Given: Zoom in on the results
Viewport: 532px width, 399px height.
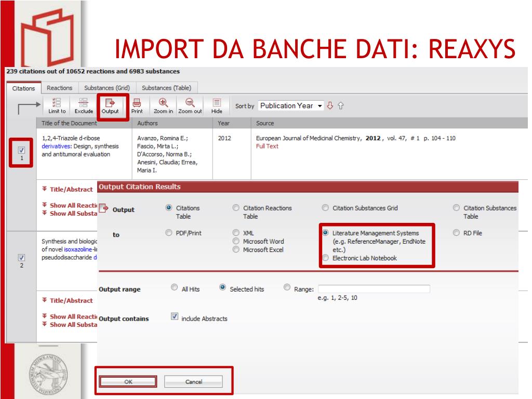Looking at the screenshot, I should click(x=163, y=106).
